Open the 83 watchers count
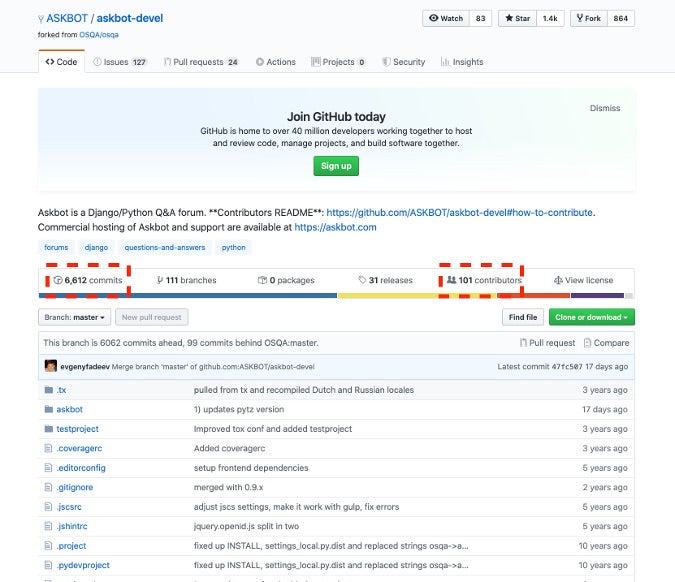Image resolution: width=675 pixels, height=582 pixels. [480, 19]
